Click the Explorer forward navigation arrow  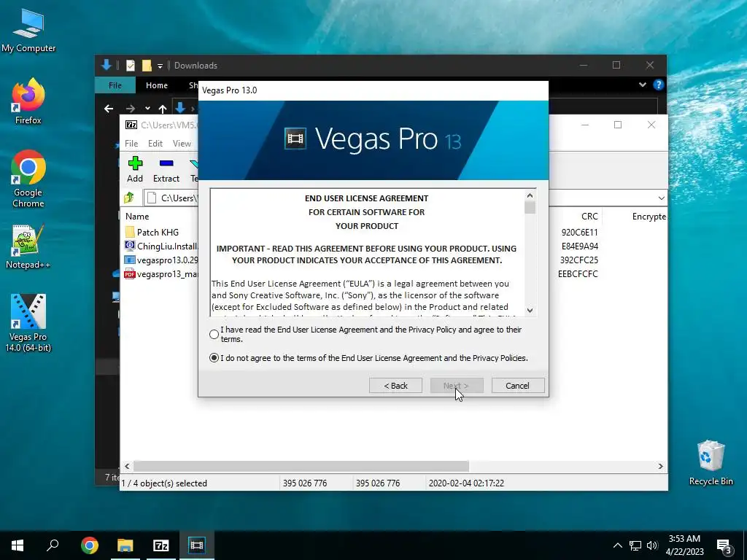(130, 109)
